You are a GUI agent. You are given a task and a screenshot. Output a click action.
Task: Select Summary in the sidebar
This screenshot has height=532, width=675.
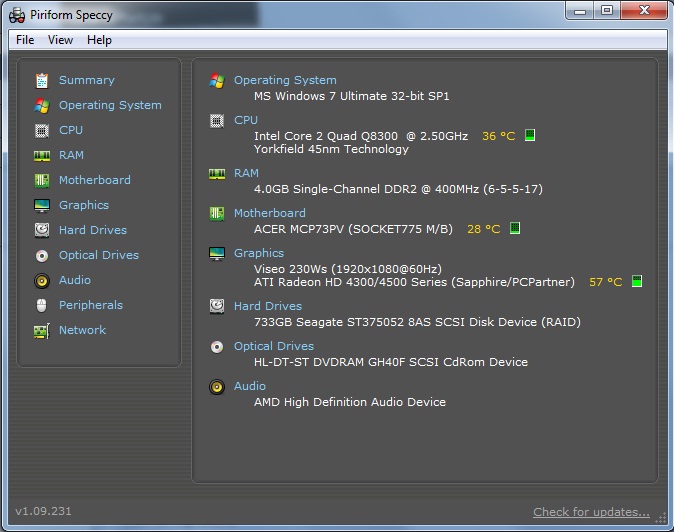point(87,80)
